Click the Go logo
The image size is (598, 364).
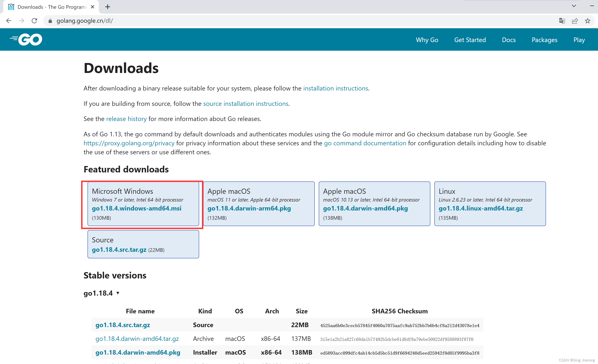click(26, 39)
